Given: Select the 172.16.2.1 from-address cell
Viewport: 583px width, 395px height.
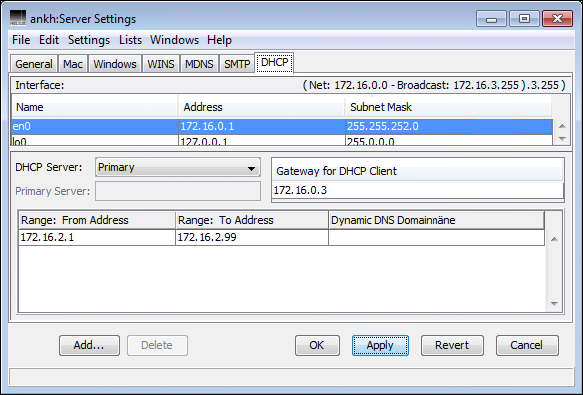Looking at the screenshot, I should pyautogui.click(x=97, y=237).
